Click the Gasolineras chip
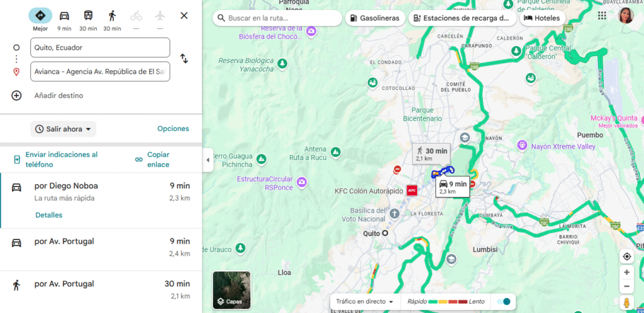Image resolution: width=644 pixels, height=313 pixels. point(375,18)
